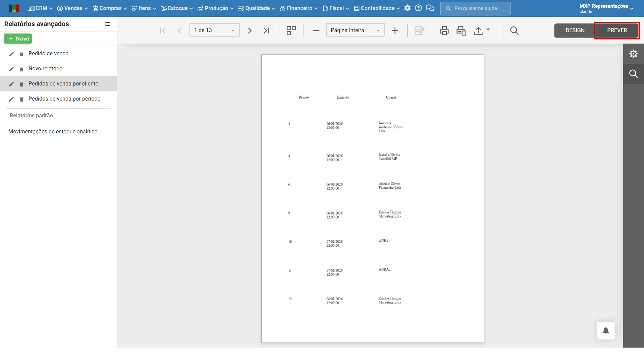Focus the Pesquisar na ajuda search field
Image resolution: width=644 pixels, height=362 pixels.
(475, 8)
